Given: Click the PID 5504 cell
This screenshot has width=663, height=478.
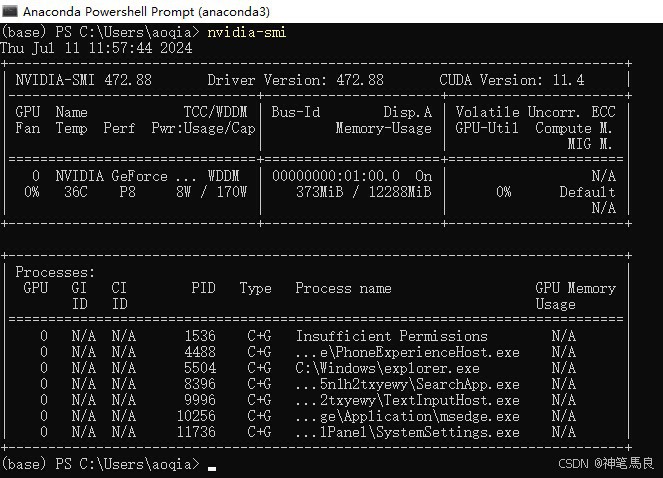Looking at the screenshot, I should 200,368.
